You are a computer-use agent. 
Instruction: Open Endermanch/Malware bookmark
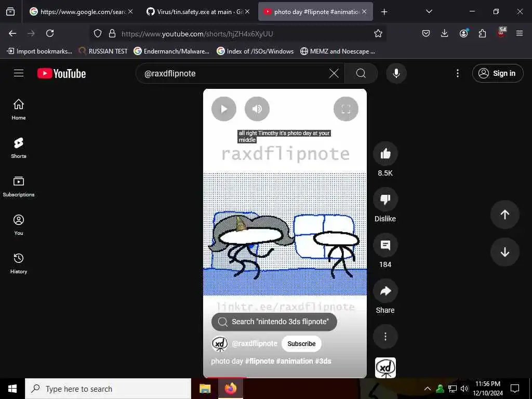click(x=171, y=51)
